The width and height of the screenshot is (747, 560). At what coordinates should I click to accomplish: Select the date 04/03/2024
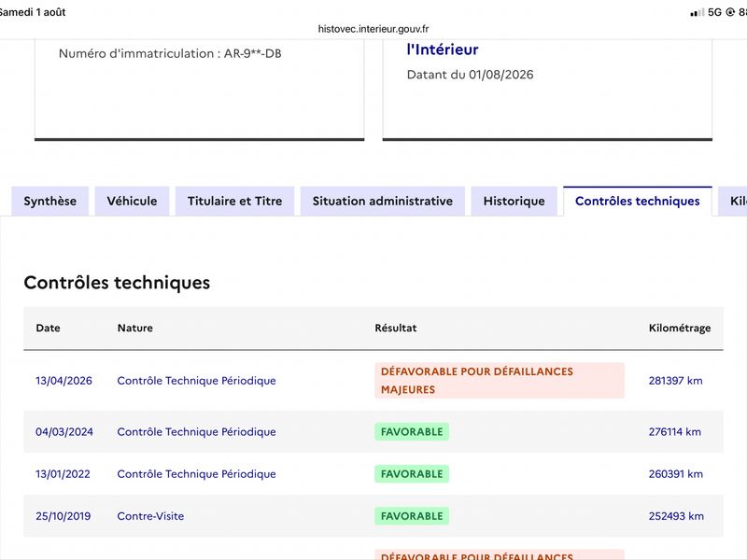64,432
